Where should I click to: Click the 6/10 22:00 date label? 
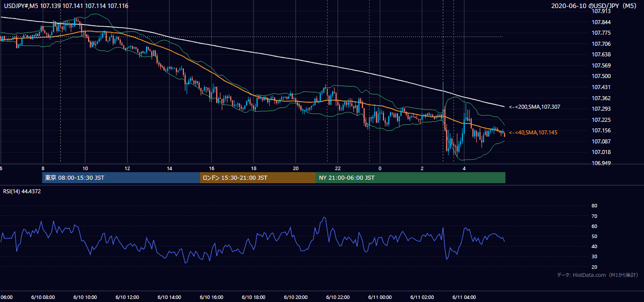[x=338, y=297]
